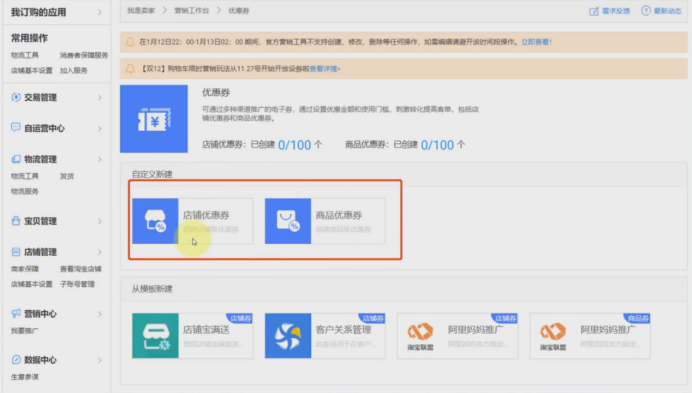
Task: Open 最新动态 link
Action: coord(668,11)
